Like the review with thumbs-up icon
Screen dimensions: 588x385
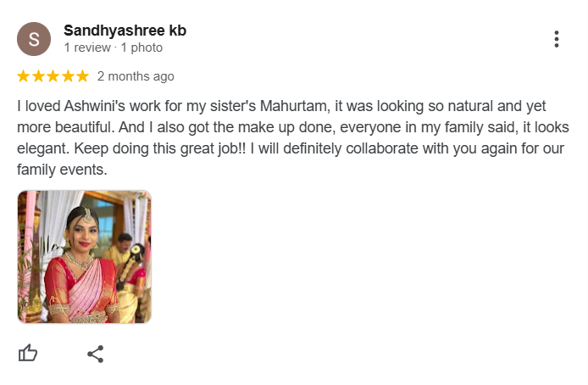click(x=28, y=353)
